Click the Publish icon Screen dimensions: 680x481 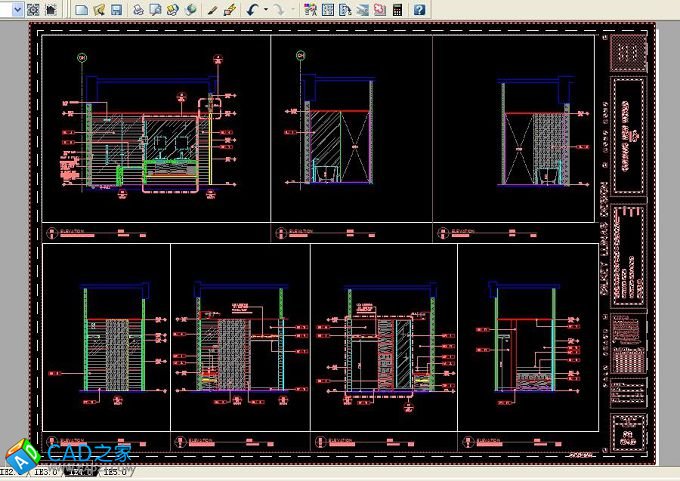pos(173,9)
